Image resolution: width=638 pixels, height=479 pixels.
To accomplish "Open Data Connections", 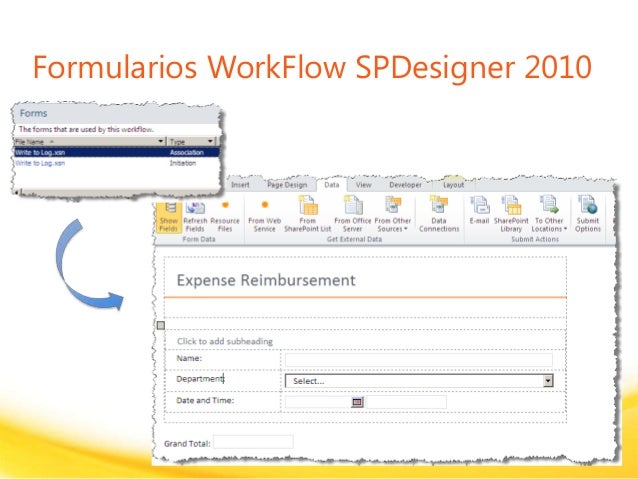I will pos(439,214).
